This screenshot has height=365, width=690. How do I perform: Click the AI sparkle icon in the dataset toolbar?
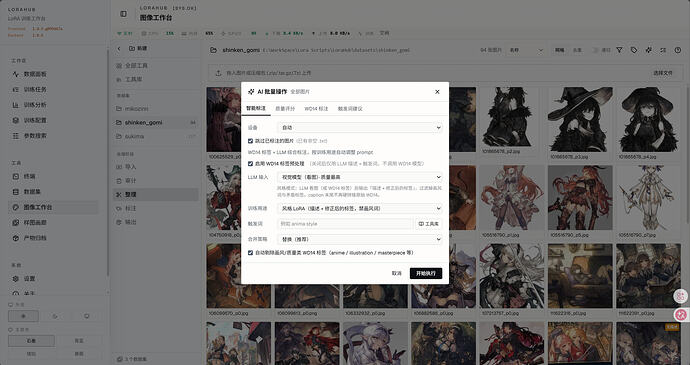tap(649, 50)
